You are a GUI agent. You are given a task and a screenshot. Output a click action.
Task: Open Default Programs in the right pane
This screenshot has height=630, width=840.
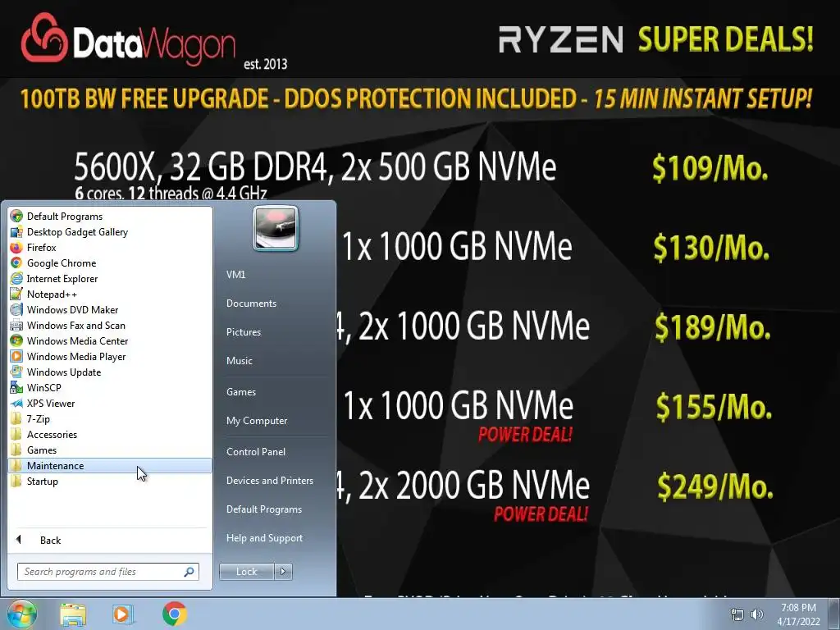tap(264, 509)
